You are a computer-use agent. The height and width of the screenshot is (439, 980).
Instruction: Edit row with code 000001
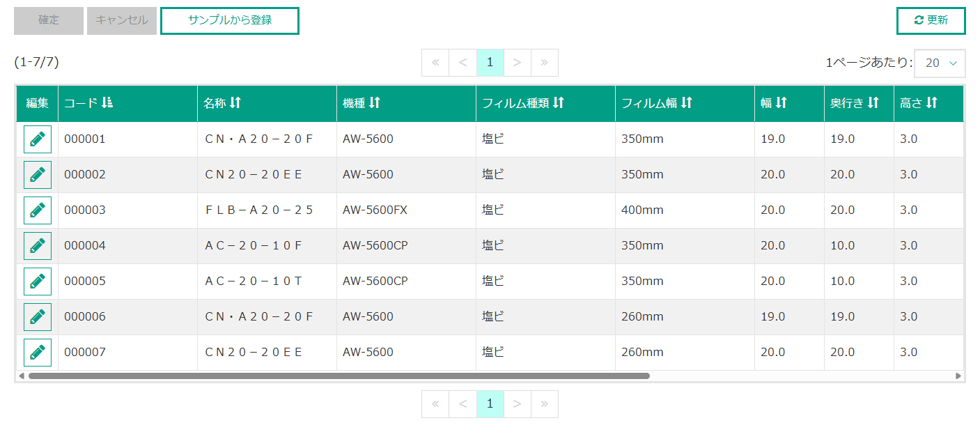tap(38, 139)
